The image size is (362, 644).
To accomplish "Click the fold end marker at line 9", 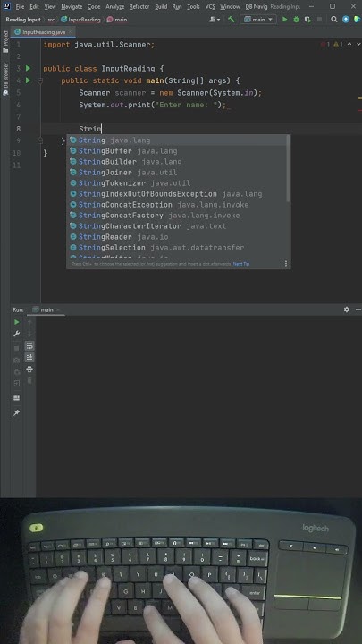I will coord(40,141).
